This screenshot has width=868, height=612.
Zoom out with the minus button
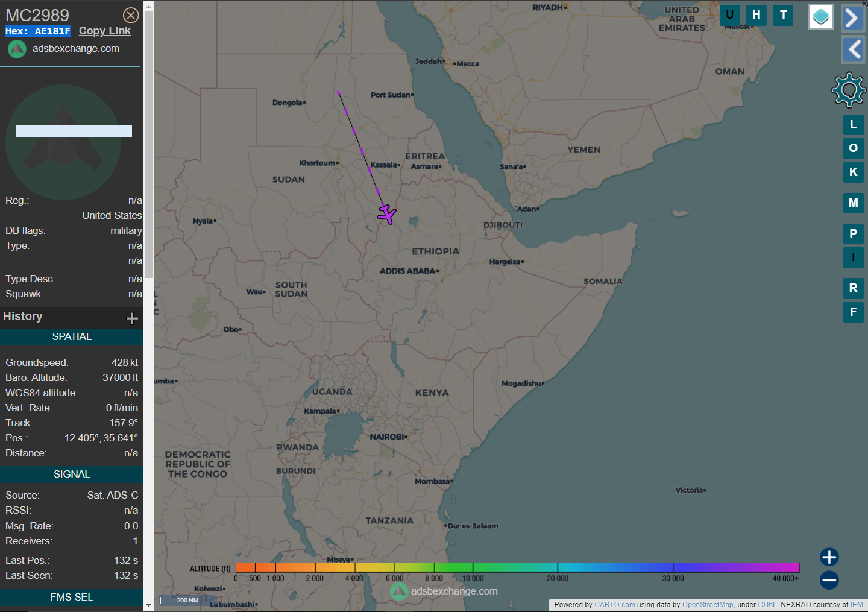coord(829,580)
